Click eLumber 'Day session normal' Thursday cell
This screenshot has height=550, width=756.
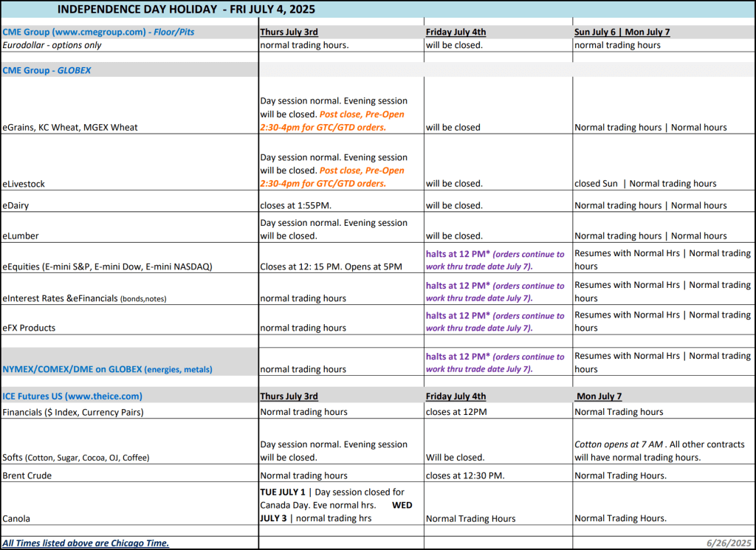pos(334,230)
